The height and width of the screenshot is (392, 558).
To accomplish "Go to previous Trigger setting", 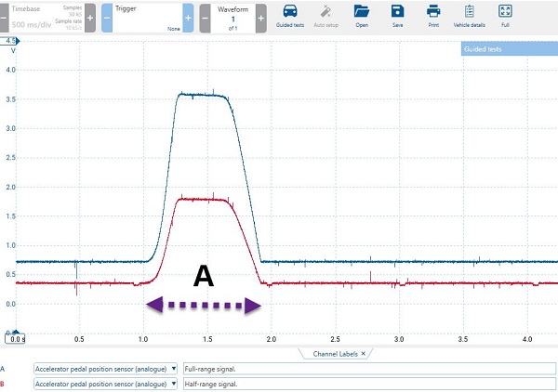I will (106, 18).
